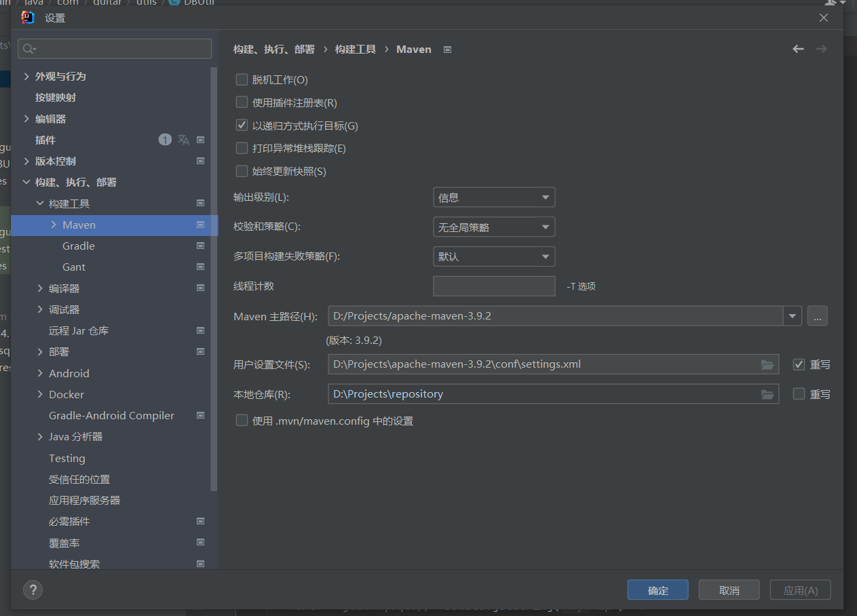Collapse the 构建、执行、部署 node
Screen dimensions: 857x616
(26, 182)
